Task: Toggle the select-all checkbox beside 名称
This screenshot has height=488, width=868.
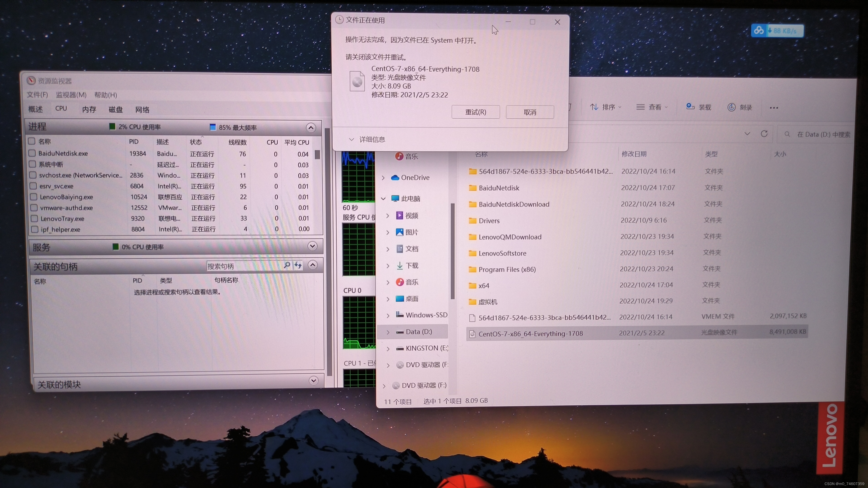Action: click(32, 141)
